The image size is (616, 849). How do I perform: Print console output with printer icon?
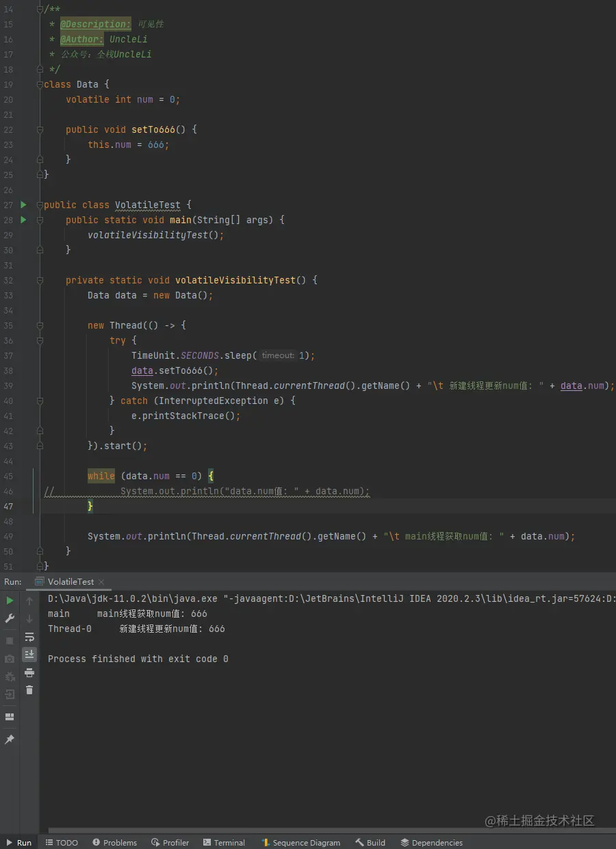(x=29, y=672)
